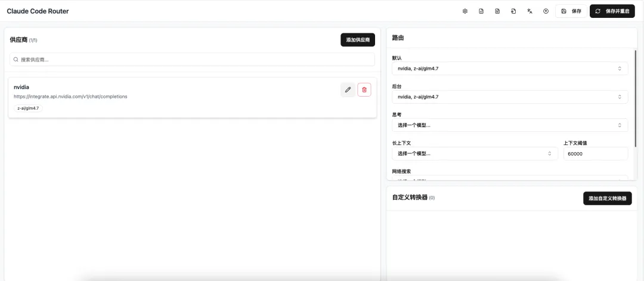Open the settings gear icon in header
The image size is (644, 281).
click(465, 11)
